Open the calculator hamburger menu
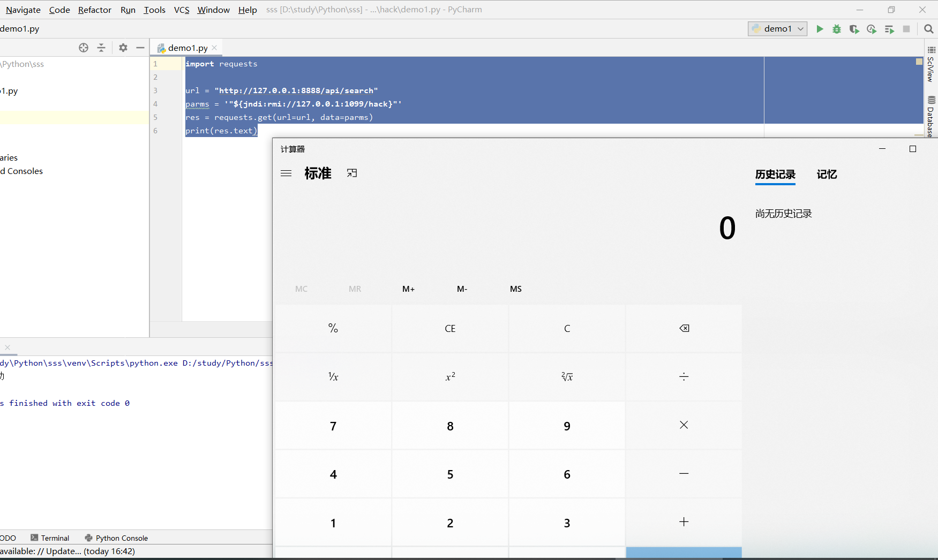The width and height of the screenshot is (938, 560). [x=286, y=173]
